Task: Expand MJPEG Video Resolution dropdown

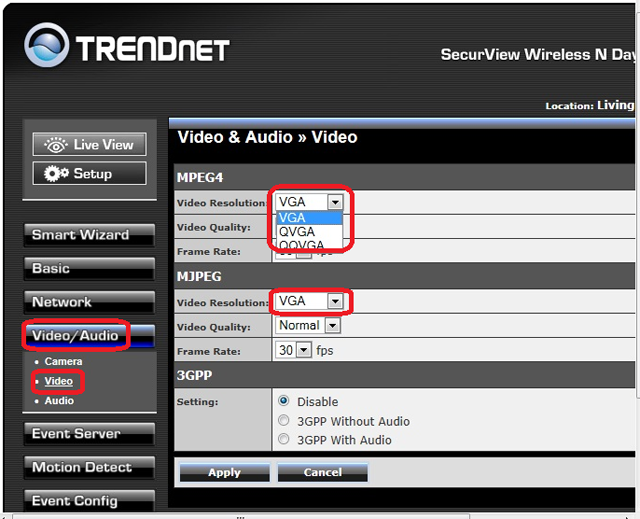Action: tap(334, 301)
